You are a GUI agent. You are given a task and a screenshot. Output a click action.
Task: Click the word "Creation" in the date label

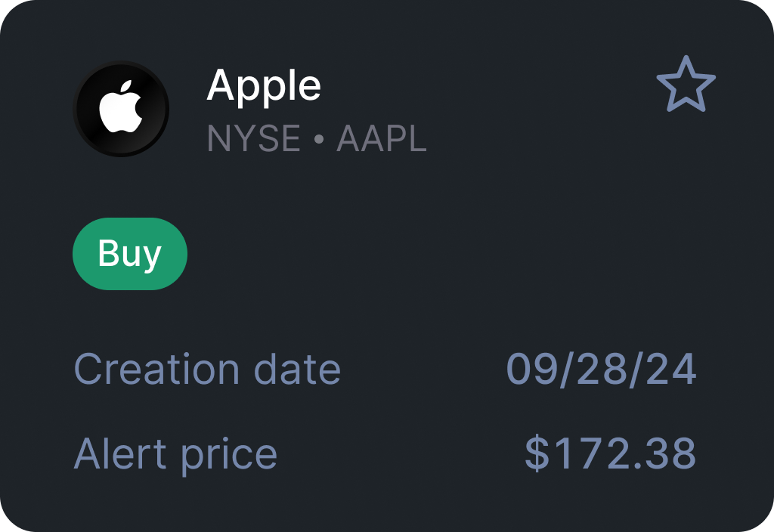[x=157, y=369]
